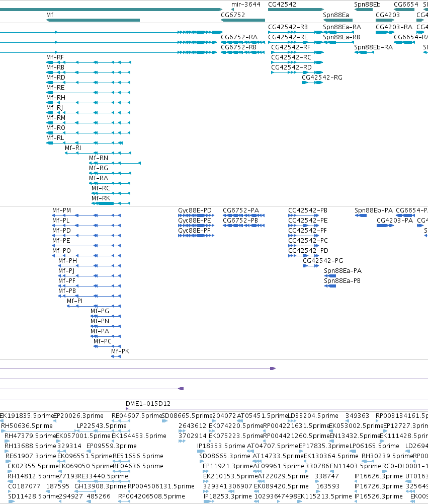Select protein Mf-PO
The width and height of the screenshot is (428, 504).
(x=87, y=256)
